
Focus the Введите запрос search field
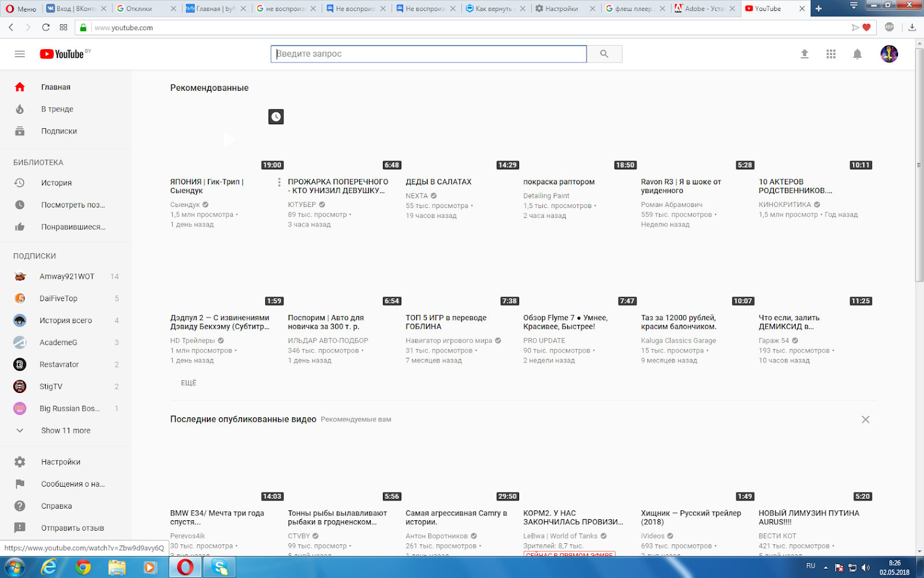tap(429, 54)
